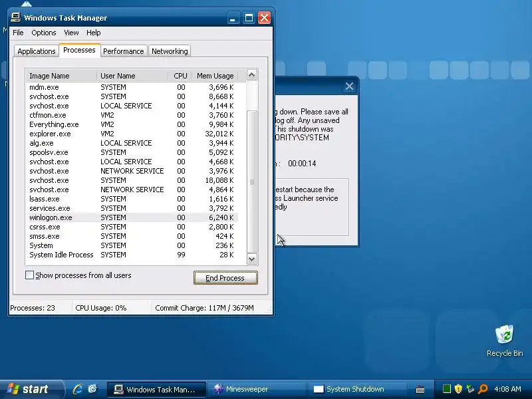Select the alg.exe process
This screenshot has width=532, height=399.
coord(132,143)
